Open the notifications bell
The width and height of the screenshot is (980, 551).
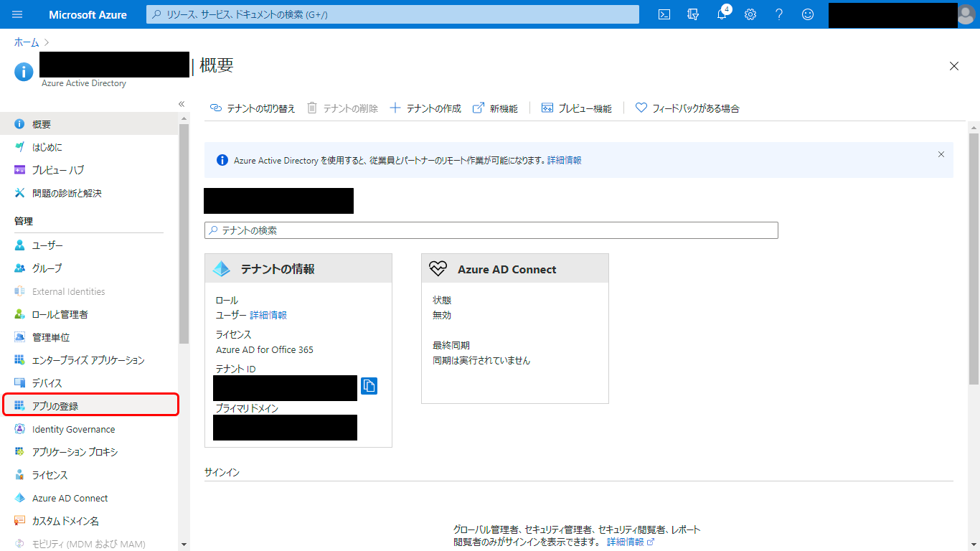[x=722, y=14]
